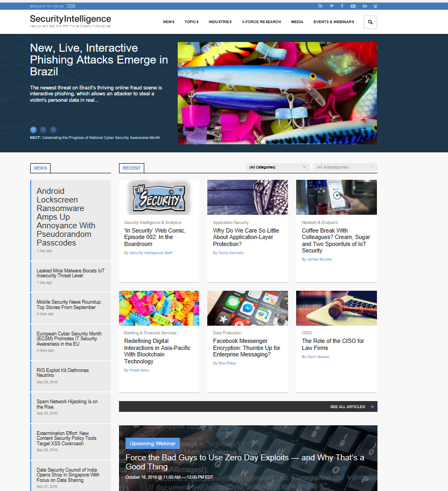Open the Zero Day Exploits webinar title

pyautogui.click(x=244, y=462)
